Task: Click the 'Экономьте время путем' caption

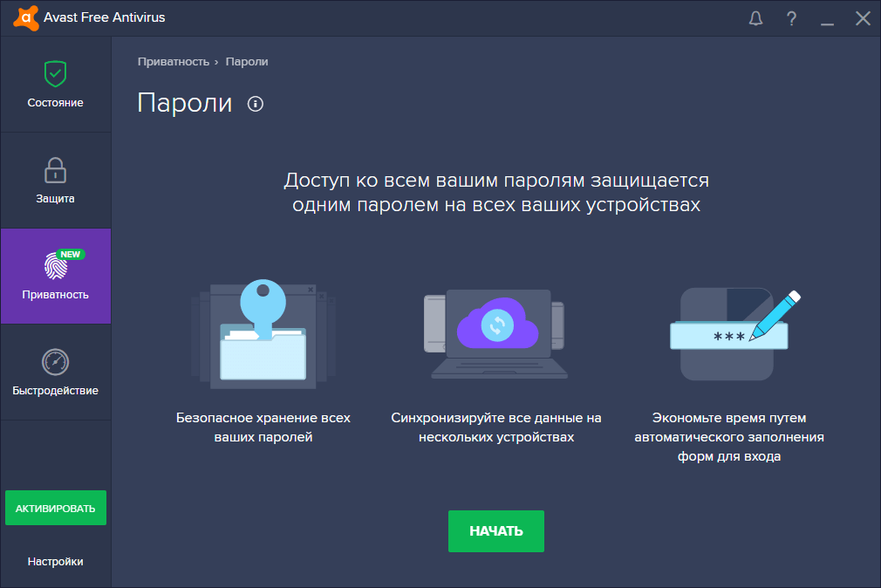Action: click(729, 437)
